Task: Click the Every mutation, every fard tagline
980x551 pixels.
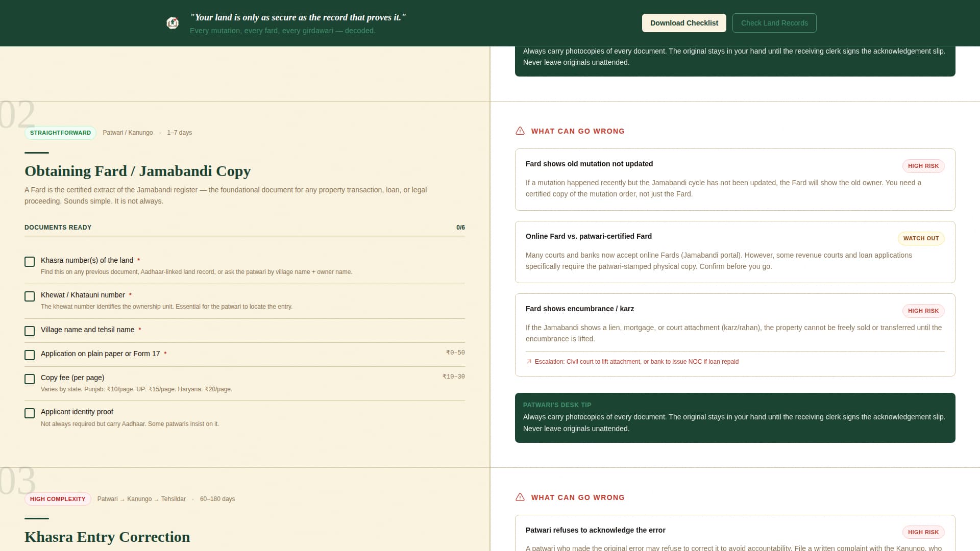Action: pos(282,31)
